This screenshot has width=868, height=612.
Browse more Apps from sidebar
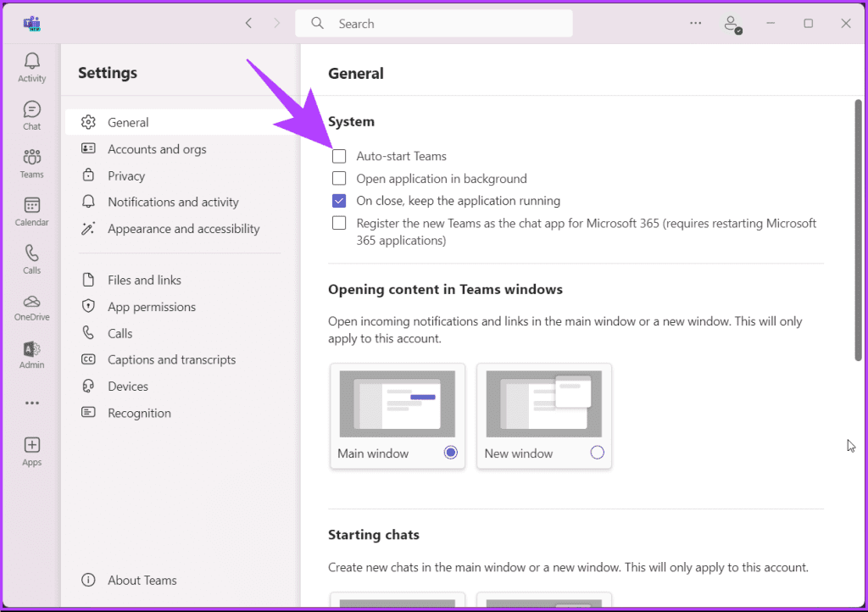click(31, 449)
